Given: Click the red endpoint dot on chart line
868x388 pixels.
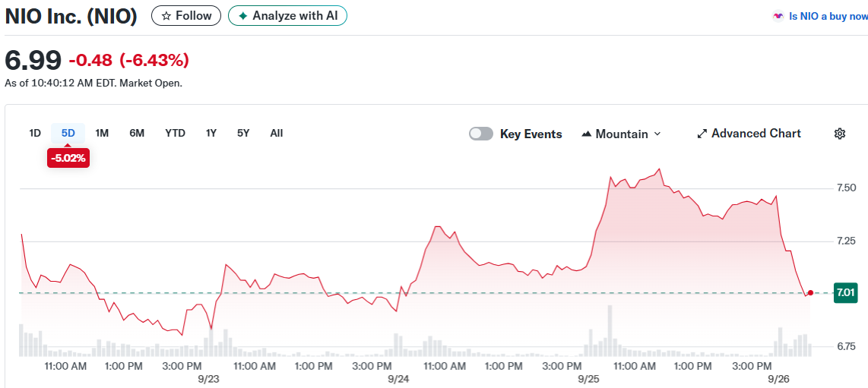Looking at the screenshot, I should coord(810,293).
